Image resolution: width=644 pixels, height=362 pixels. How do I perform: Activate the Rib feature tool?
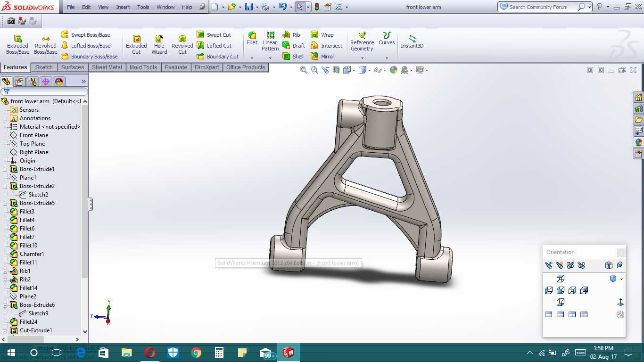point(291,35)
